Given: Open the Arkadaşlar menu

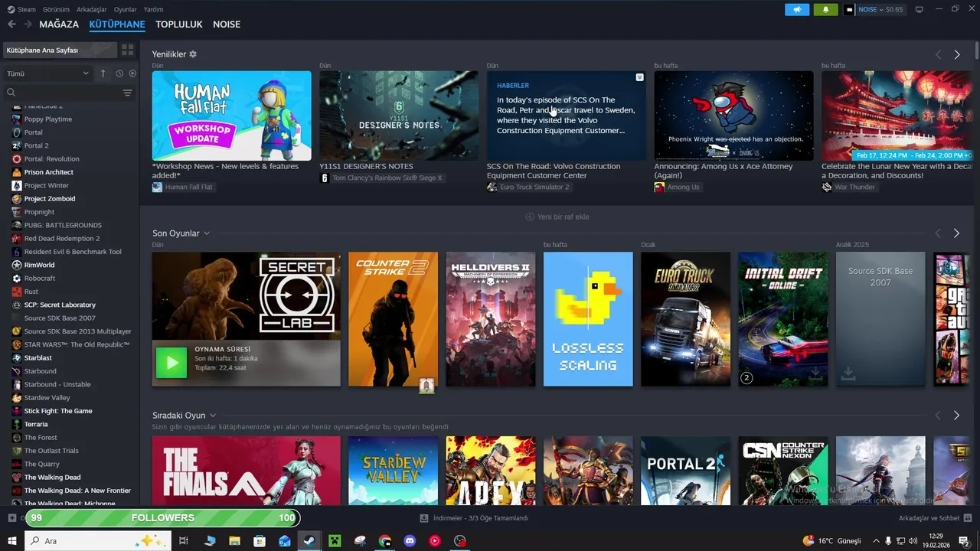Looking at the screenshot, I should [92, 9].
